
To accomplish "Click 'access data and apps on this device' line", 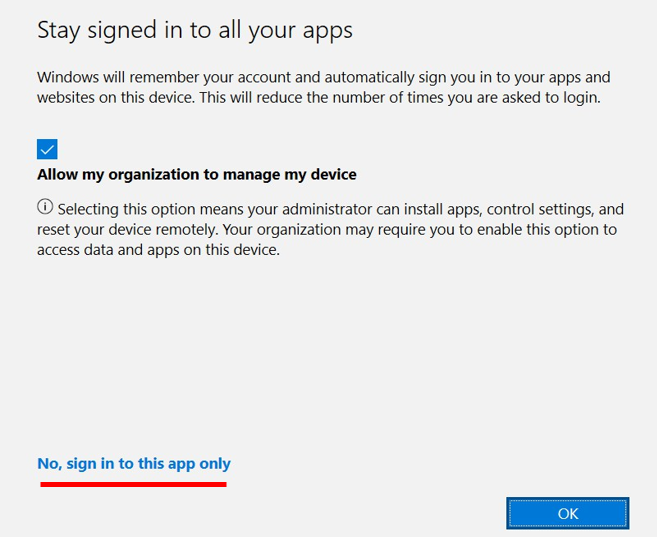I will pyautogui.click(x=158, y=251).
